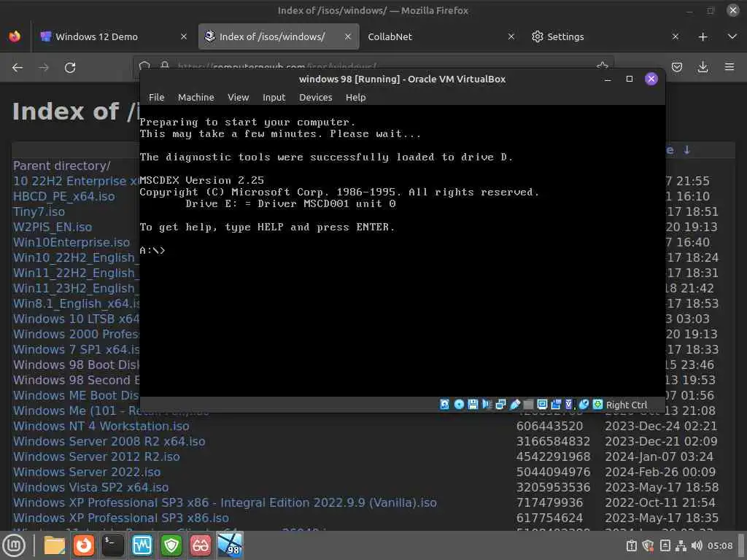This screenshot has height=560, width=747.
Task: Open the volume control in the system tray
Action: coord(697,545)
